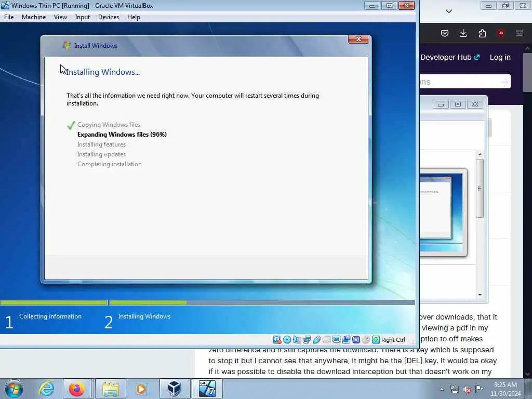Screen dimensions: 532x399
Task: Open the Machine menu
Action: tap(34, 17)
